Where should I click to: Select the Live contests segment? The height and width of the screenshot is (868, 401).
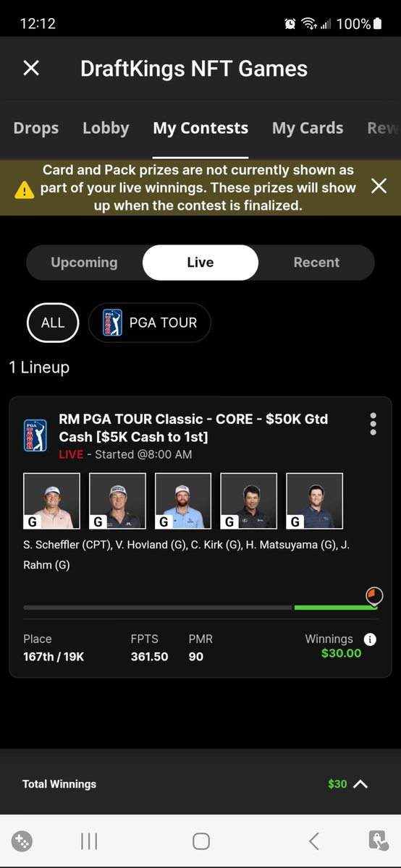coord(200,263)
